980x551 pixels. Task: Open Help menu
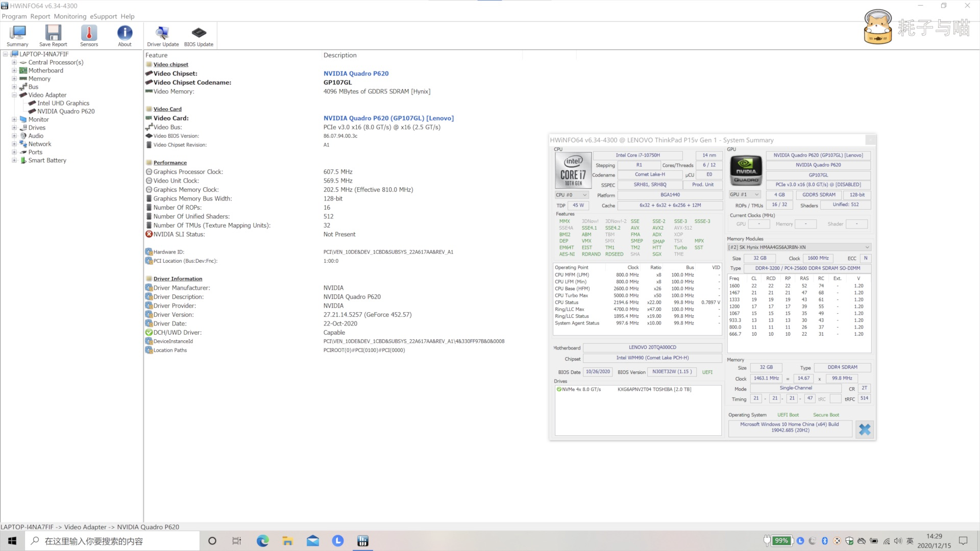coord(128,16)
